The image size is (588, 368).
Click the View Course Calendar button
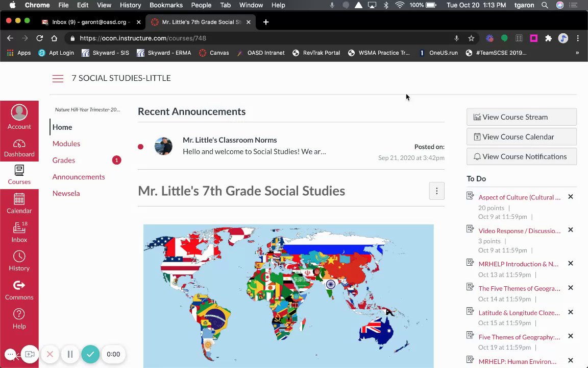(521, 136)
